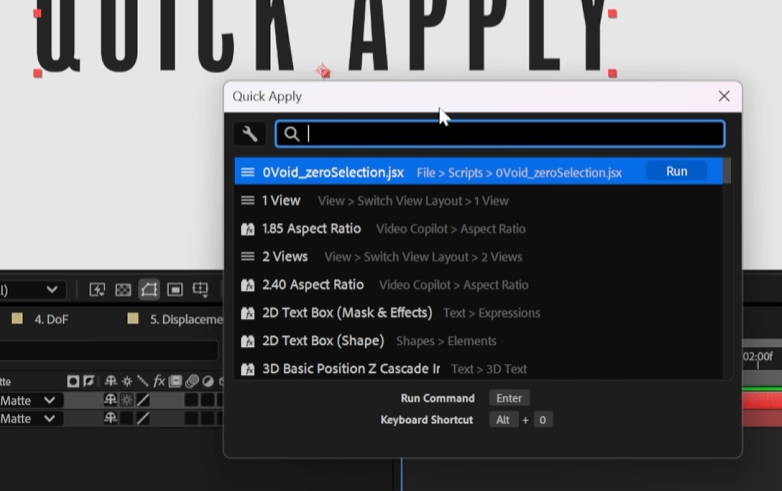
Task: Click menu icon beside 2 Views
Action: coord(247,257)
